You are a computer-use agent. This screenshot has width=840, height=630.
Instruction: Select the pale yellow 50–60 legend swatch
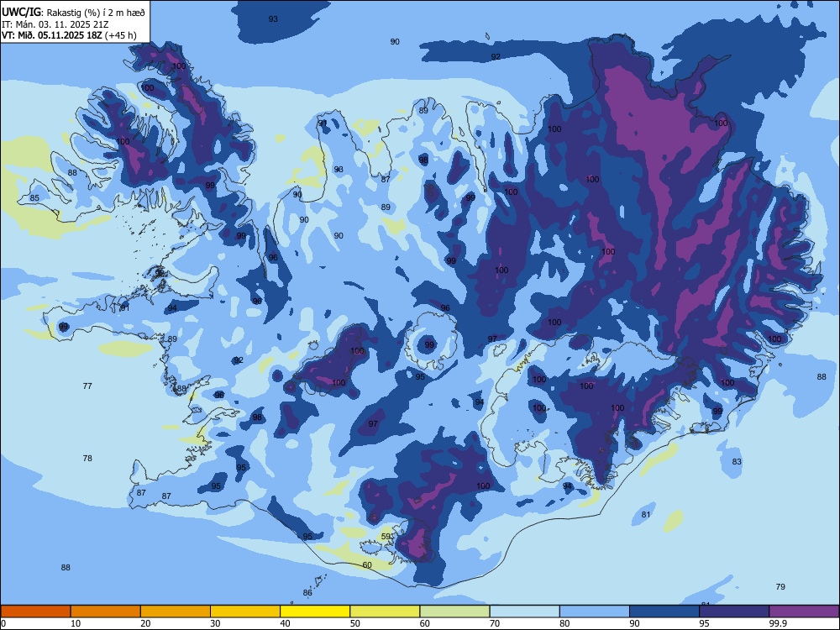[x=385, y=612]
